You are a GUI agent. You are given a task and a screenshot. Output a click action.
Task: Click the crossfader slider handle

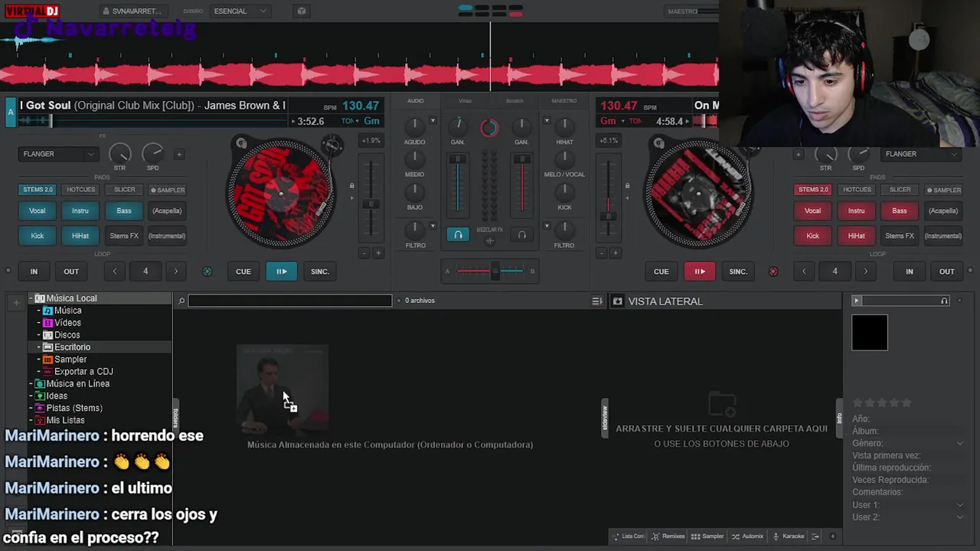[496, 271]
